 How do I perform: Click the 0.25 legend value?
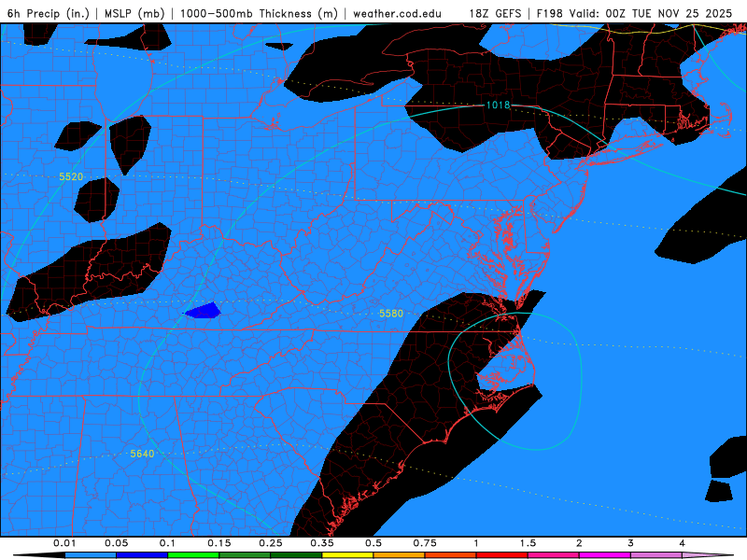pyautogui.click(x=271, y=543)
